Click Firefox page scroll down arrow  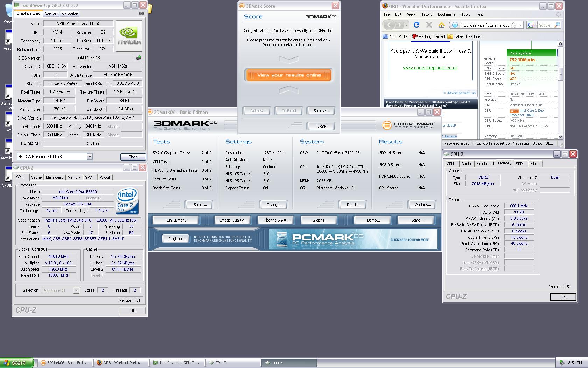[x=560, y=136]
